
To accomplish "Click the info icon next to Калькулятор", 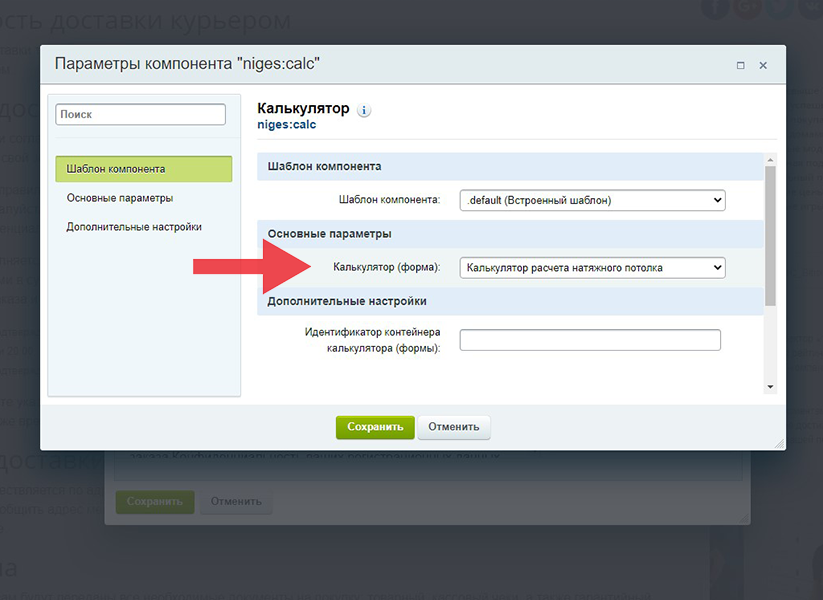I will pyautogui.click(x=364, y=110).
